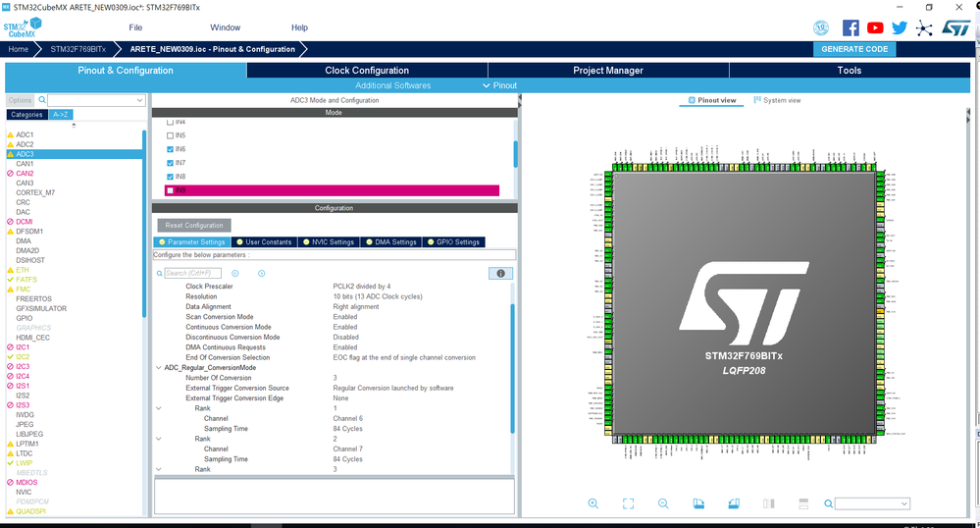Click the fit-to-screen icon under the chip
This screenshot has width=980, height=528.
click(628, 503)
